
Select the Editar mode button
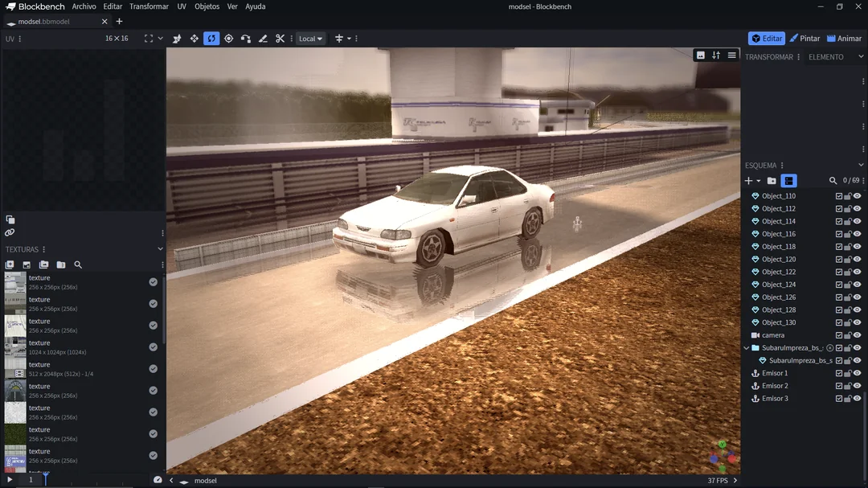click(x=767, y=39)
